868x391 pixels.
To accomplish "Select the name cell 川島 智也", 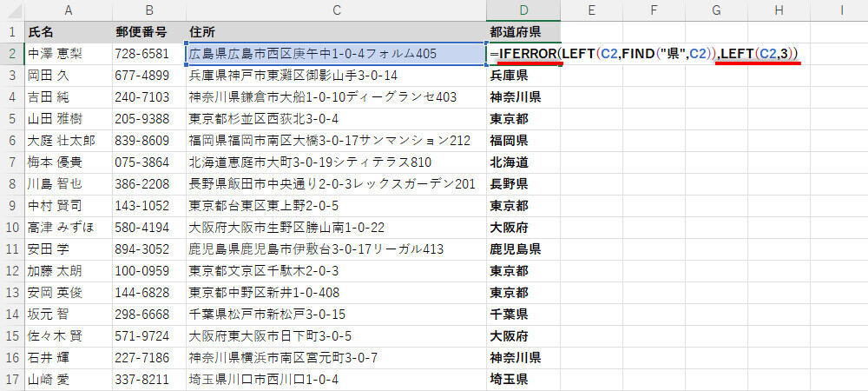I will 69,184.
